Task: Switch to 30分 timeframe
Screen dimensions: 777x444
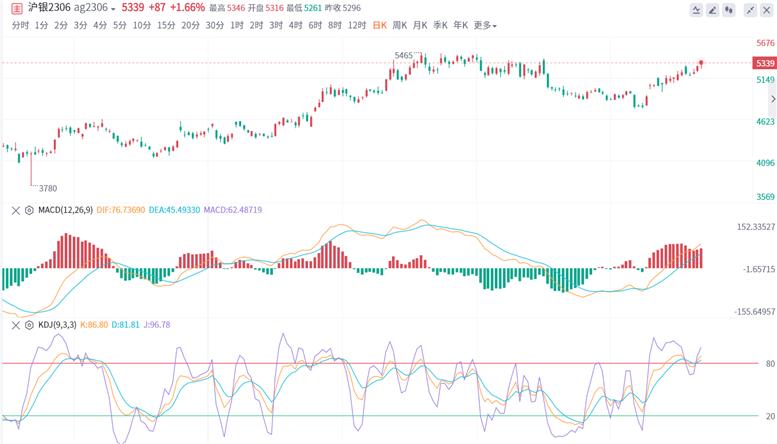Action: click(x=215, y=25)
